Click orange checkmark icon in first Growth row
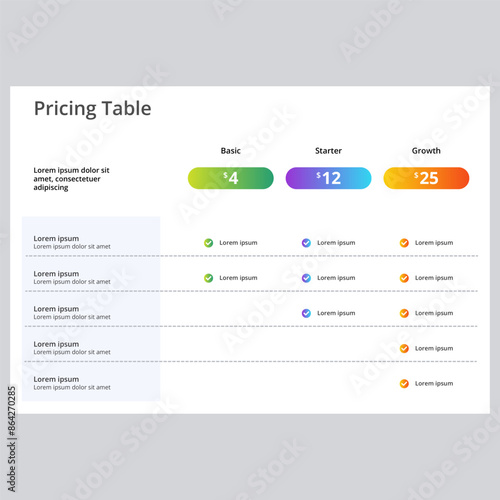The height and width of the screenshot is (500, 500). point(404,243)
